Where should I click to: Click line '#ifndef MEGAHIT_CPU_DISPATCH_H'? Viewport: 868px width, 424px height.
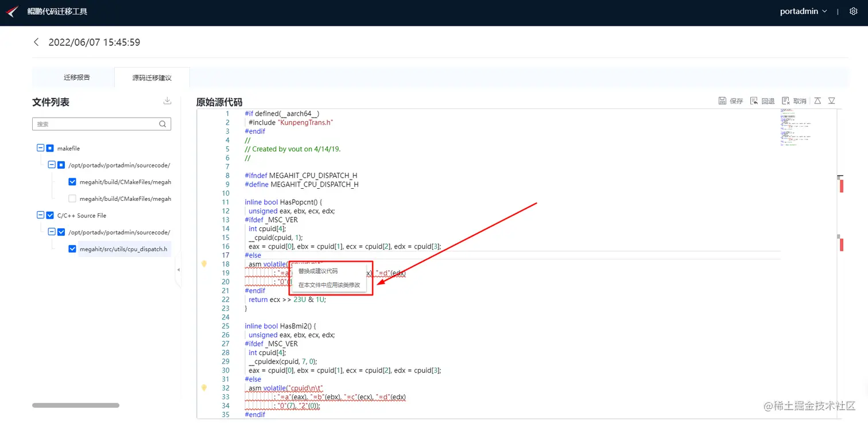[x=301, y=175]
